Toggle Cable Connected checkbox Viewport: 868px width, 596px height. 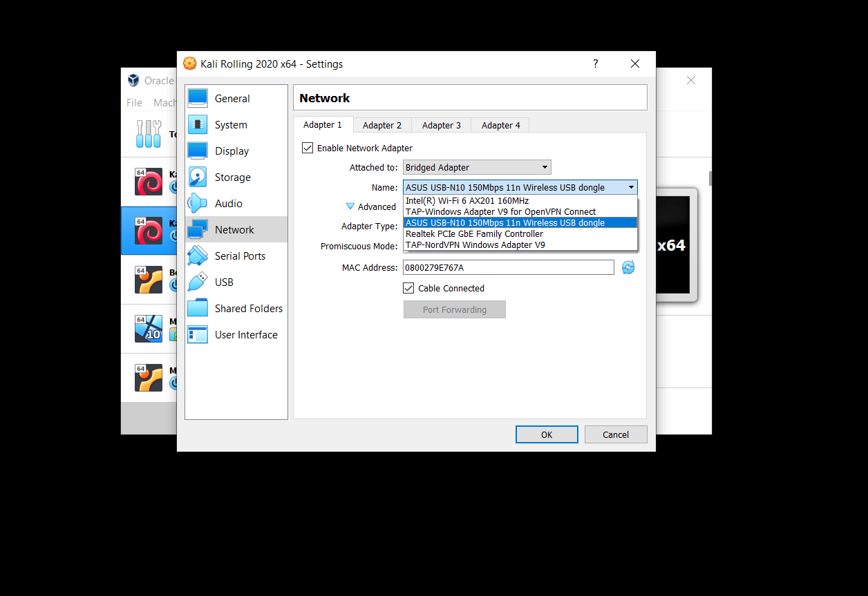[408, 288]
